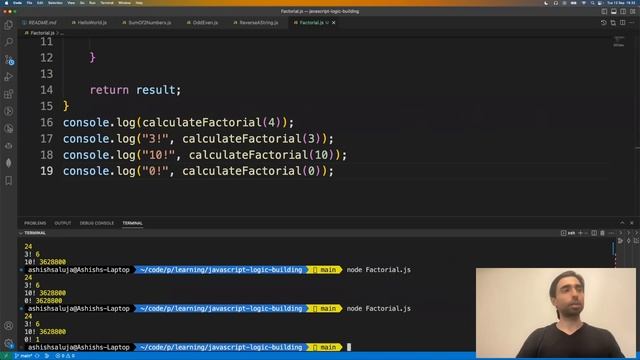Click the Split Editor Right icon
The height and width of the screenshot is (360, 640).
pyautogui.click(x=622, y=22)
